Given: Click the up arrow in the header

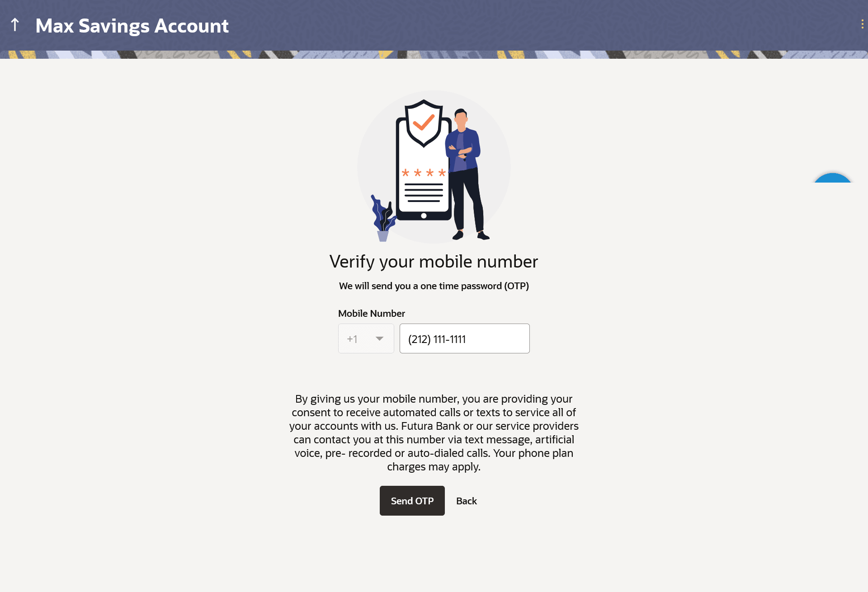Looking at the screenshot, I should (15, 25).
